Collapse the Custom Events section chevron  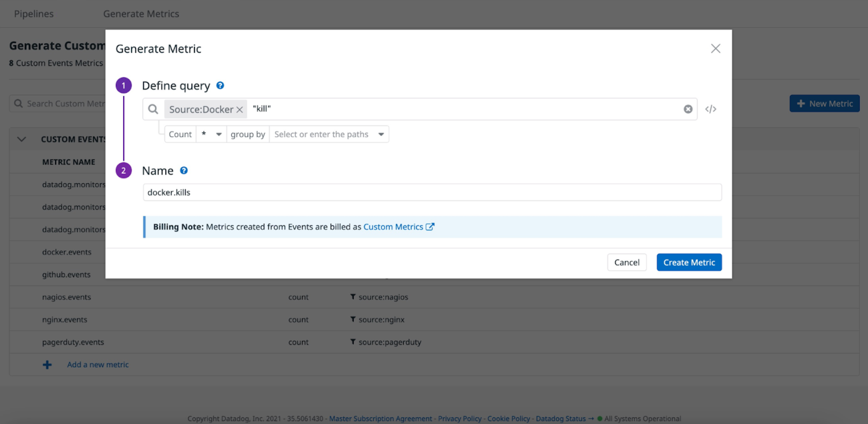coord(22,139)
